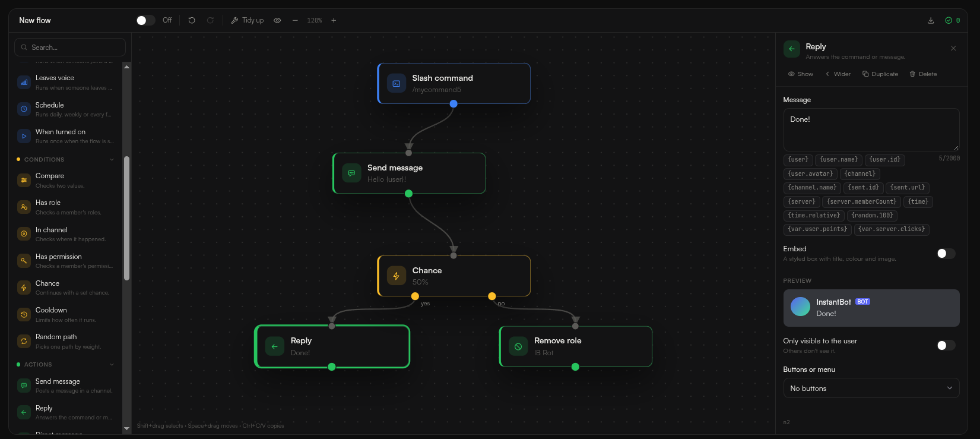Select the Compare condition icon
This screenshot has width=980, height=439.
click(24, 180)
